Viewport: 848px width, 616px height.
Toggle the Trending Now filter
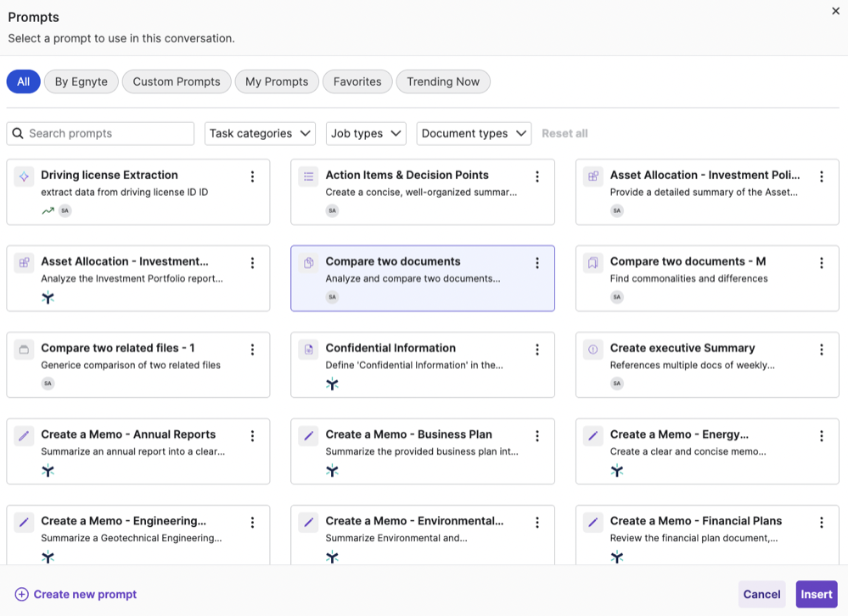coord(442,81)
